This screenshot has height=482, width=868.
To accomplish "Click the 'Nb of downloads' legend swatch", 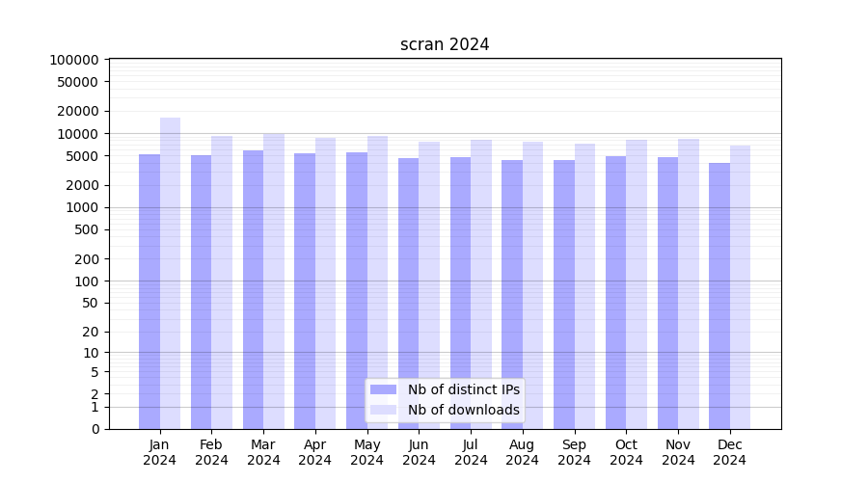I will click(x=384, y=410).
